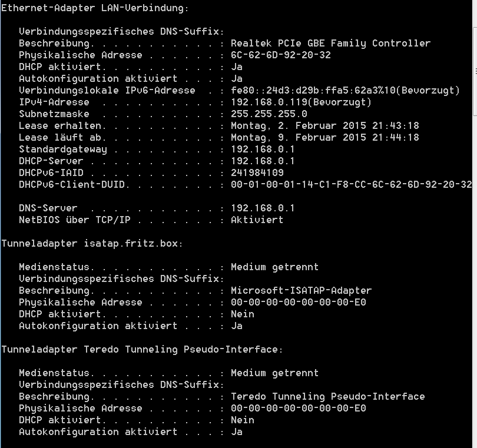Click the NetBIOS Aktiviert status text
Screen dimensions: 477x448
click(x=257, y=220)
